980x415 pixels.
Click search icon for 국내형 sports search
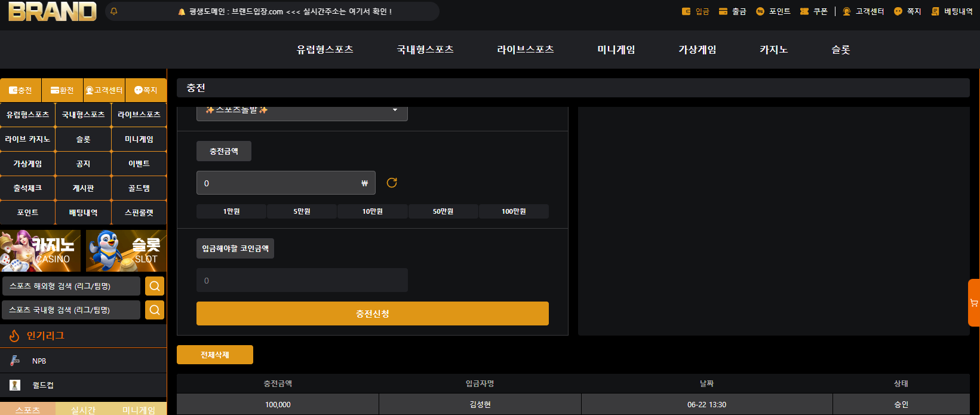(x=155, y=310)
